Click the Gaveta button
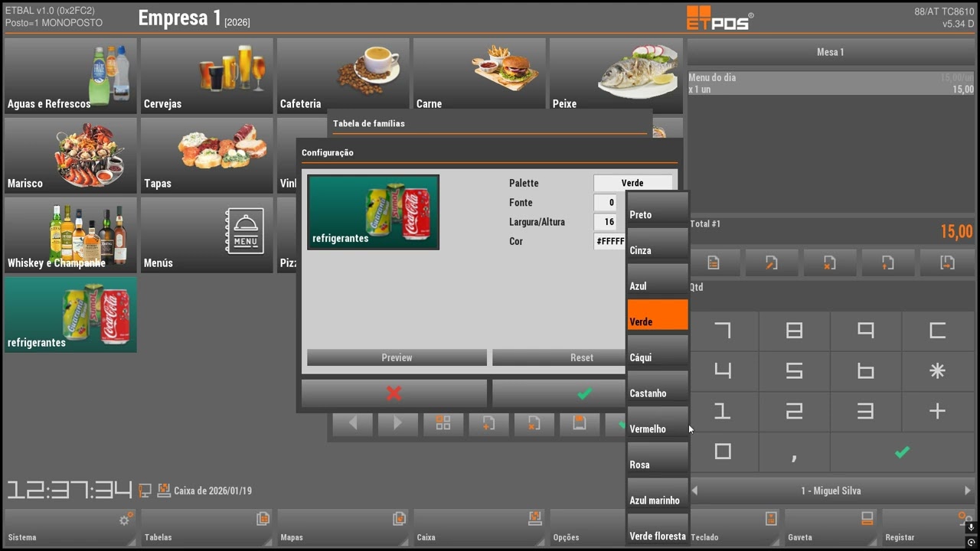 click(831, 528)
